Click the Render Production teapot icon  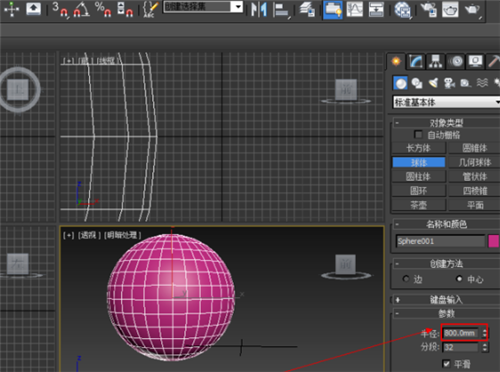472,9
